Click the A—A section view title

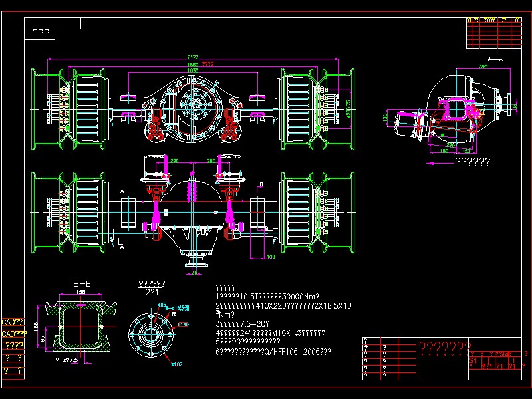pos(495,60)
